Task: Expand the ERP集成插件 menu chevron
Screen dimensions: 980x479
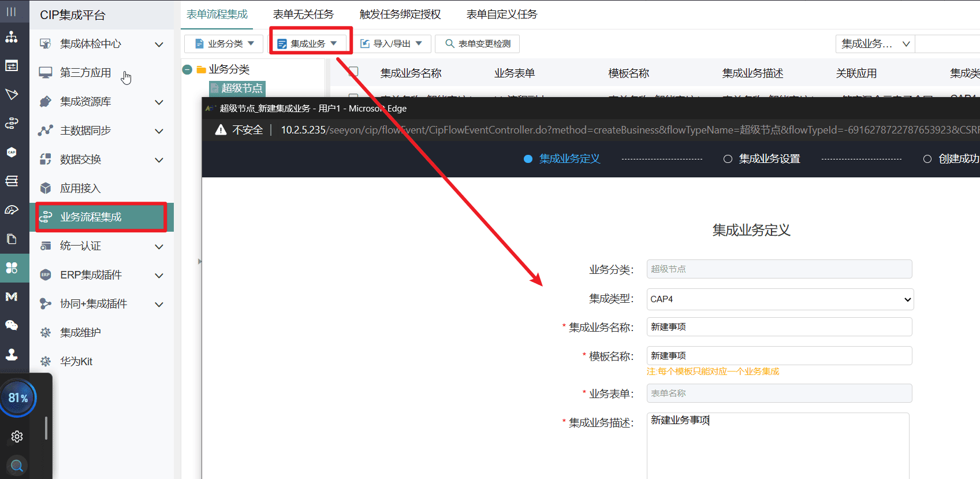Action: tap(159, 276)
